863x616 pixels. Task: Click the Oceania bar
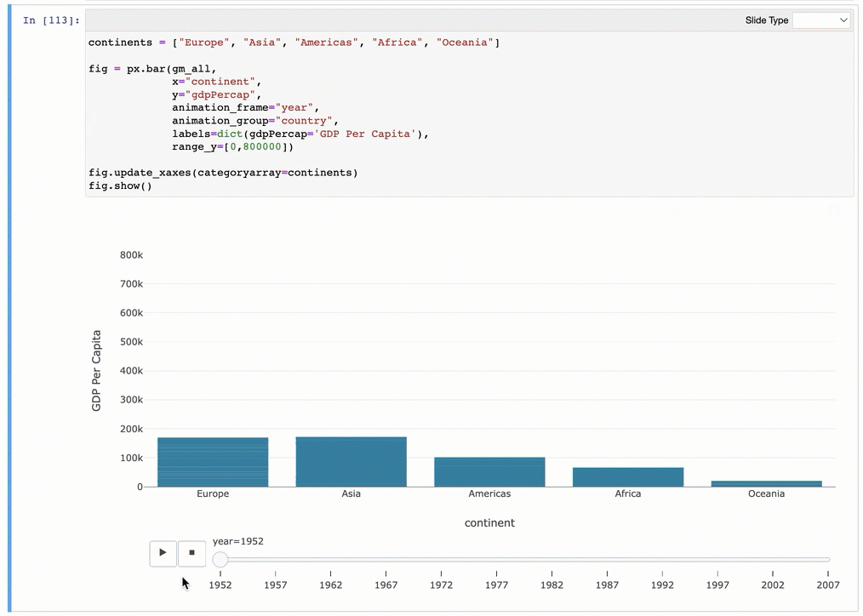[766, 483]
